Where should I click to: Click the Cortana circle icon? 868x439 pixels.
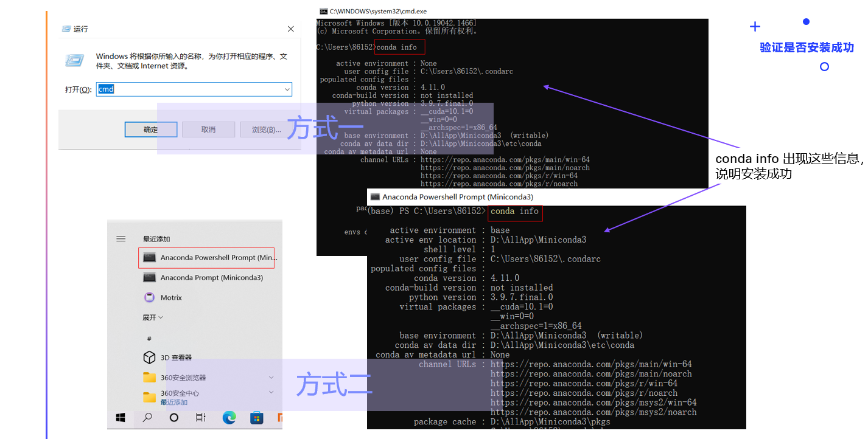[174, 418]
